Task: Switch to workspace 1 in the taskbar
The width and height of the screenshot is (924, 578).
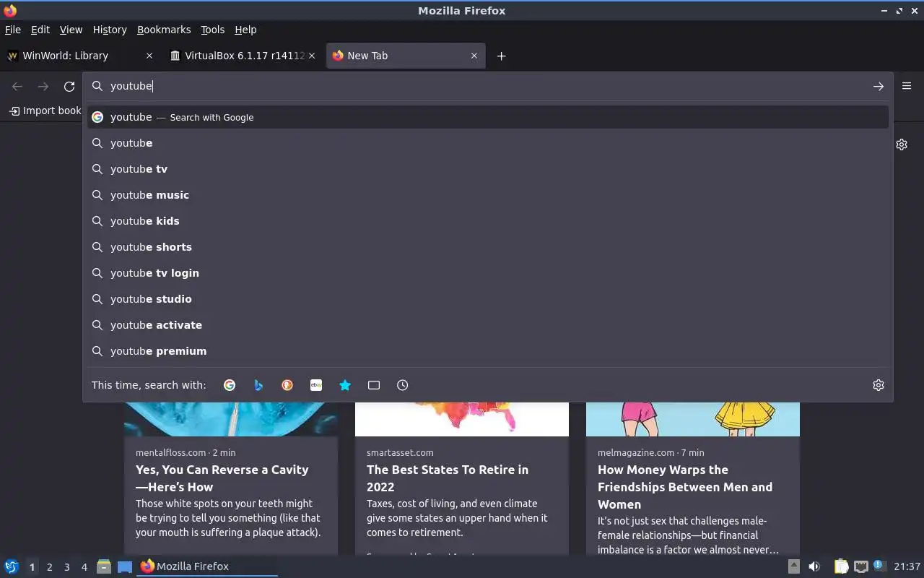Action: click(32, 567)
